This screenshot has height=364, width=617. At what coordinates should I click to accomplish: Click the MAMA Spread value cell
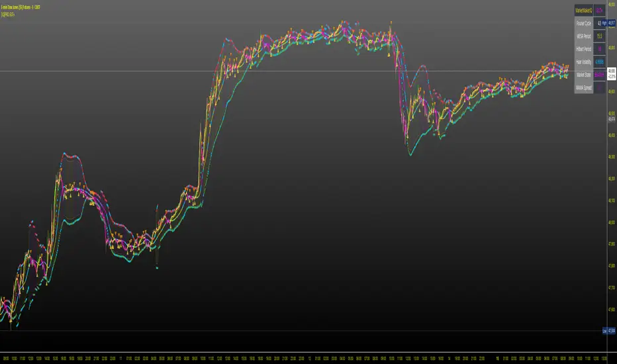pos(599,88)
